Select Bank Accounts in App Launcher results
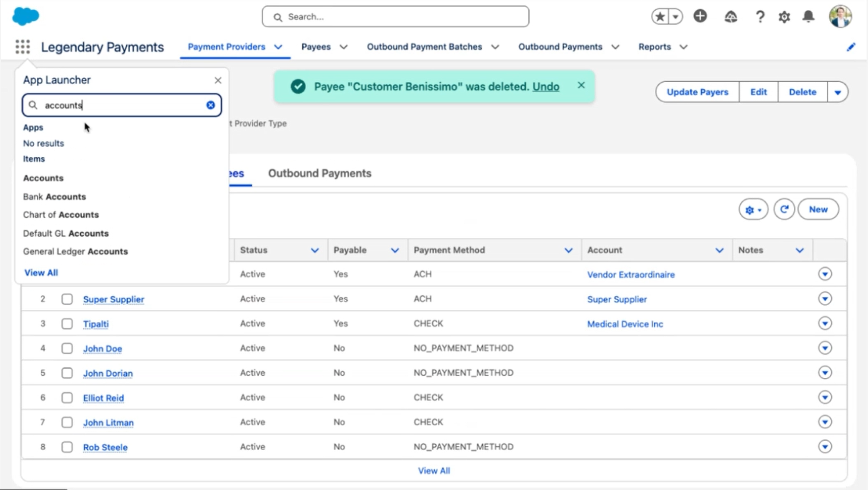Viewport: 868px width, 490px height. tap(54, 197)
